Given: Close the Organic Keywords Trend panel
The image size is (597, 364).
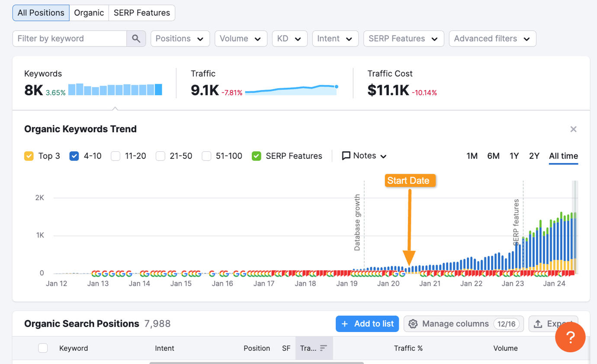Looking at the screenshot, I should point(573,129).
